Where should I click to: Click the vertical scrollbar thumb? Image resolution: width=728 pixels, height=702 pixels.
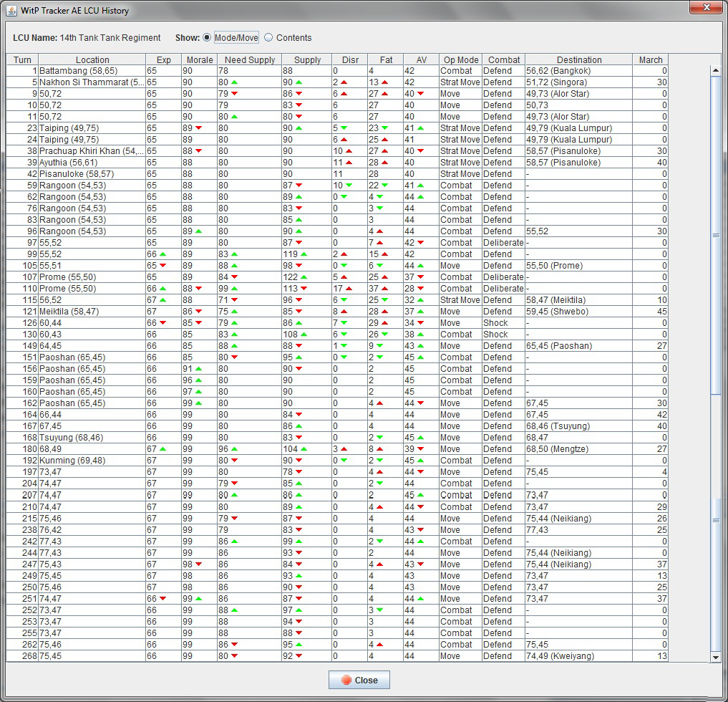click(715, 236)
